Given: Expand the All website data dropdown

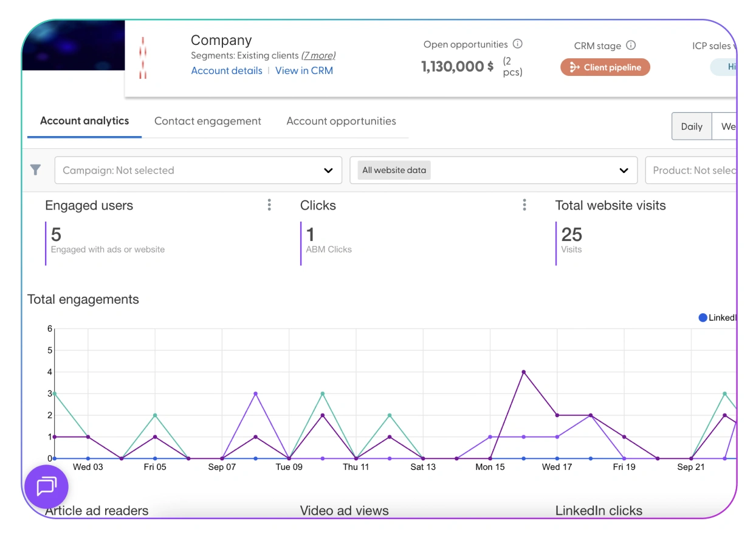Looking at the screenshot, I should [x=493, y=171].
